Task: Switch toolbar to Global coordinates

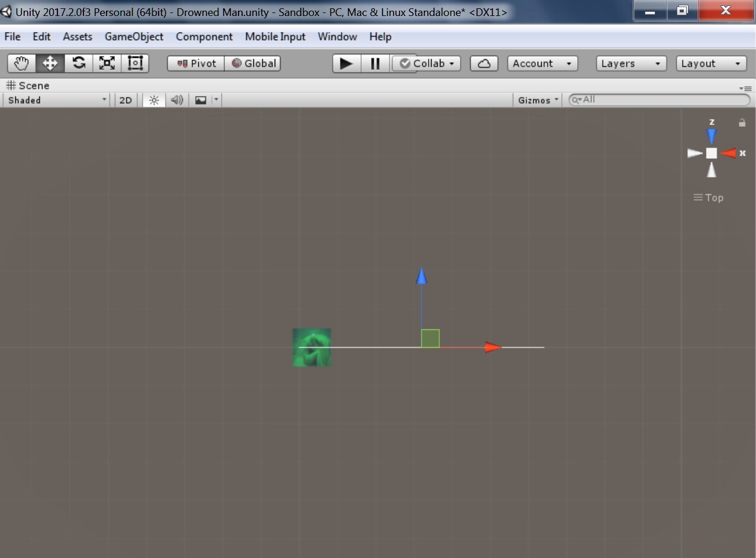Action: pos(253,63)
